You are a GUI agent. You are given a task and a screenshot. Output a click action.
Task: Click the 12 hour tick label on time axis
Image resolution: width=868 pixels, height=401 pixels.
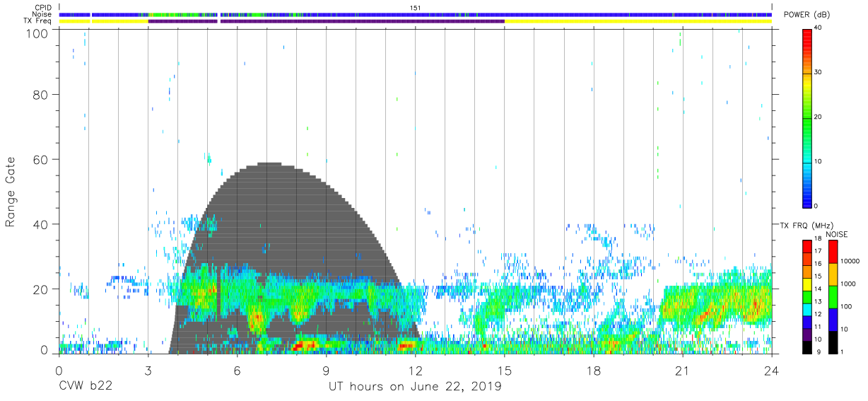tap(415, 371)
